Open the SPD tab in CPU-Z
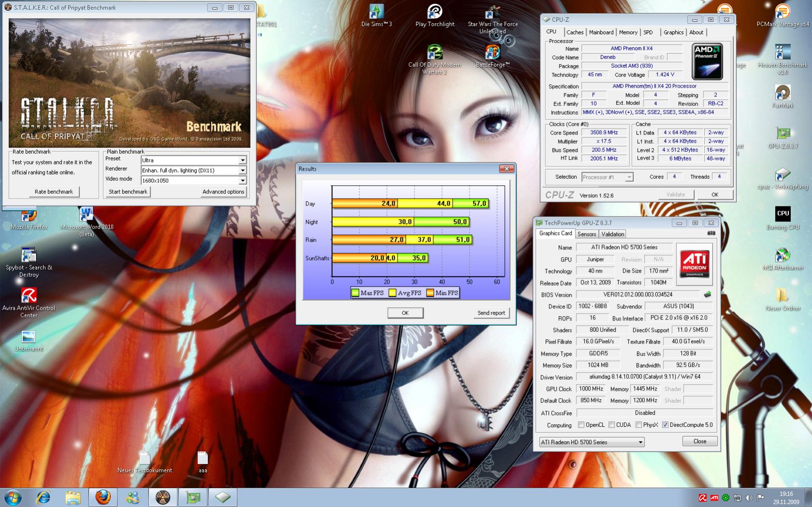Screen dimensions: 812x507 tap(648, 32)
